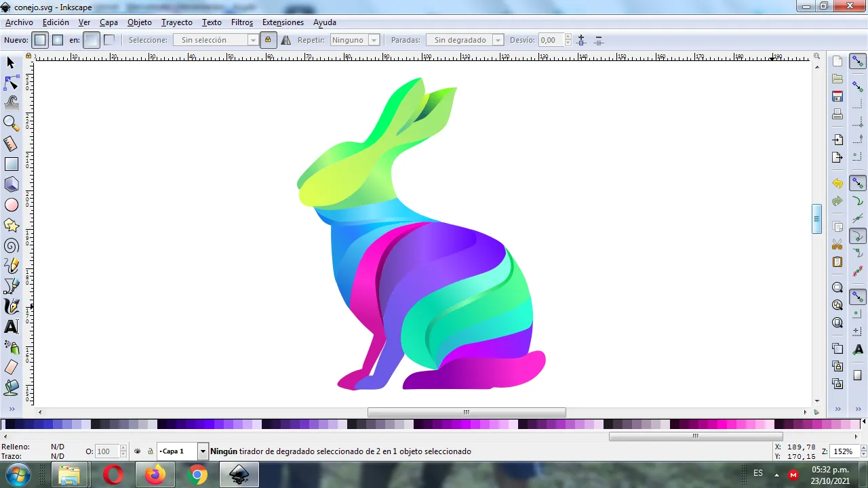Select the Paint bucket tool
868x488 pixels.
tap(11, 388)
